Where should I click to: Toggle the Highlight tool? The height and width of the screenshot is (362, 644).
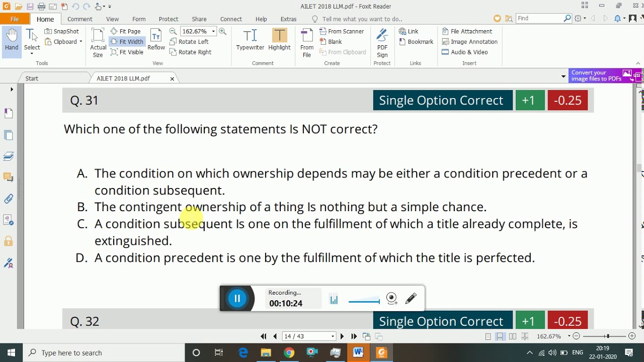[x=279, y=40]
